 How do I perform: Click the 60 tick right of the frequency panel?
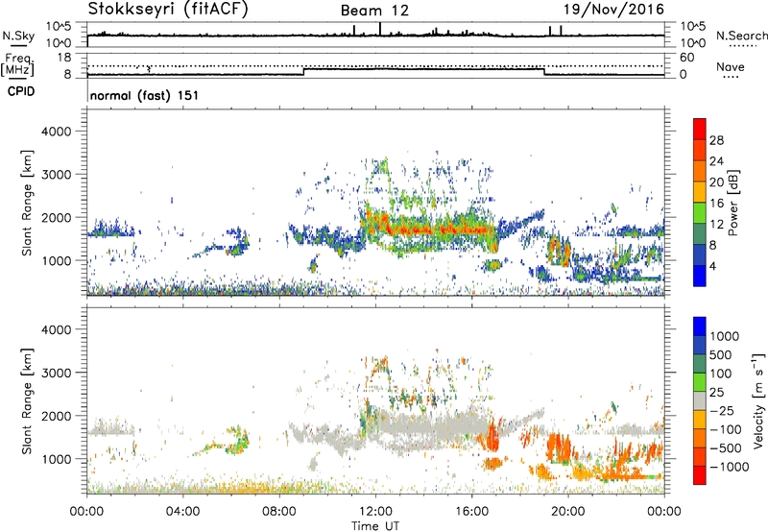(686, 58)
